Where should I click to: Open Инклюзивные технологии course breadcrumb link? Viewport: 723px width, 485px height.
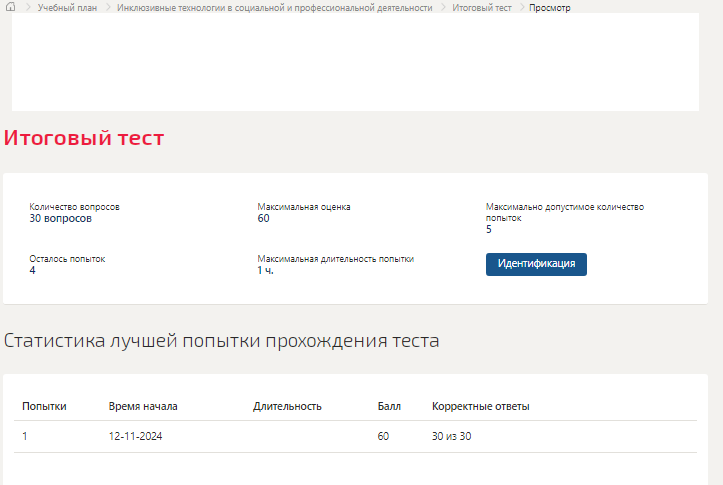tap(274, 7)
